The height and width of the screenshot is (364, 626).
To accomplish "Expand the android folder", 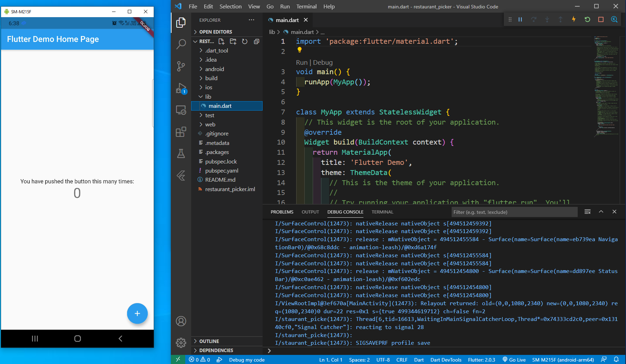I will tap(227, 69).
